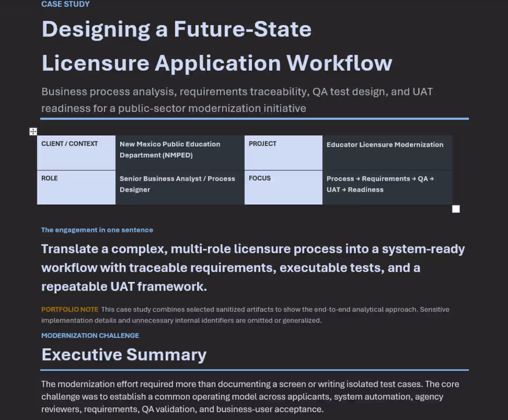This screenshot has height=420, width=508.
Task: Click the paragraph starting 'The modernization effort required'
Action: tap(250, 396)
